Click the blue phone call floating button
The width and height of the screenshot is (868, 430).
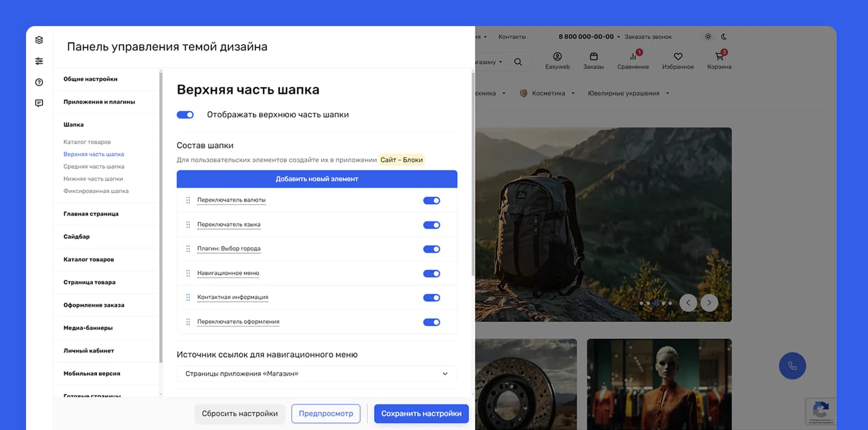(793, 366)
